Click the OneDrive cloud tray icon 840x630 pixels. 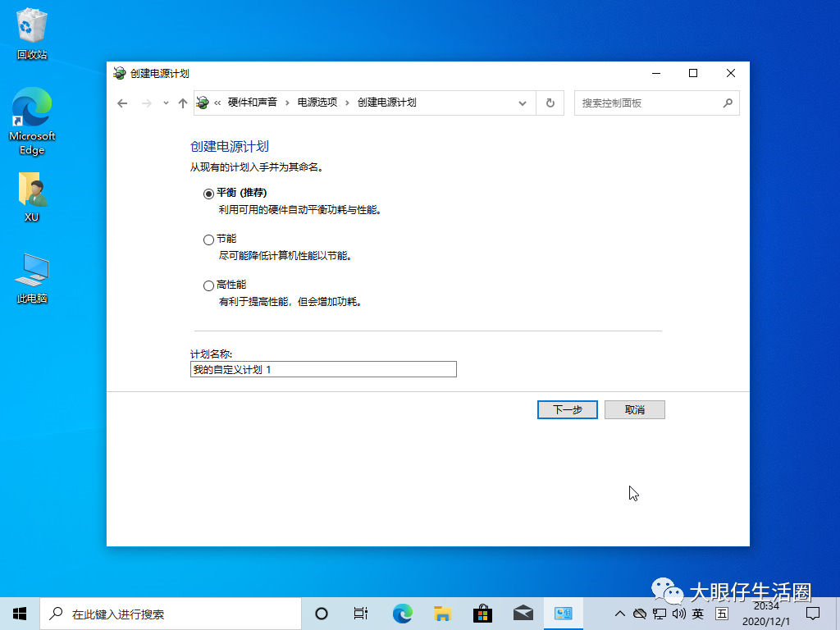(x=640, y=614)
